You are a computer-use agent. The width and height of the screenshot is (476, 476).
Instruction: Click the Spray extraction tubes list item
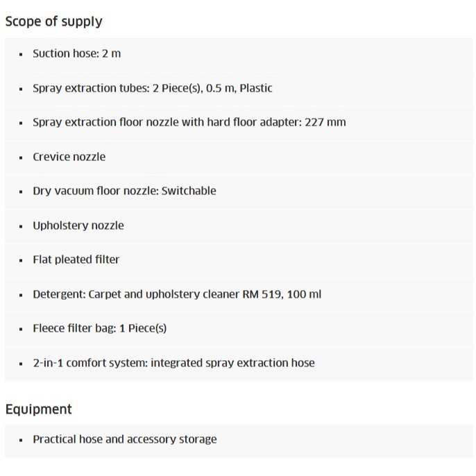pos(152,88)
